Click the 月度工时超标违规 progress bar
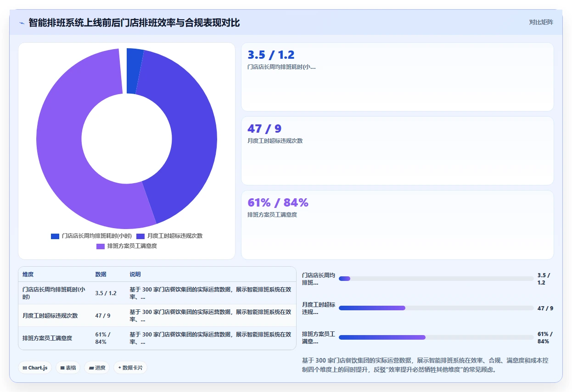 (436, 308)
